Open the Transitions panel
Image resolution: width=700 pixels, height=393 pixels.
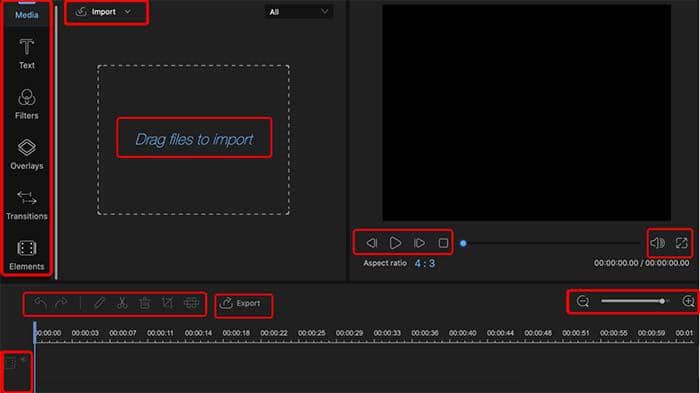click(27, 205)
